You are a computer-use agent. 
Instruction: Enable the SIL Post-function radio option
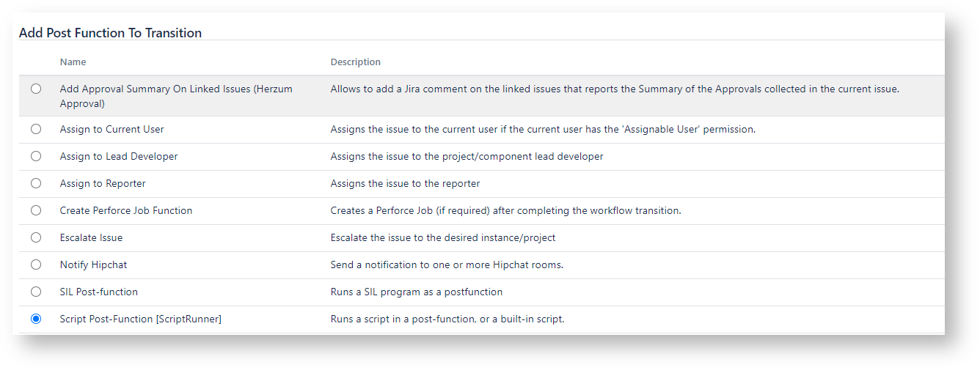click(36, 292)
